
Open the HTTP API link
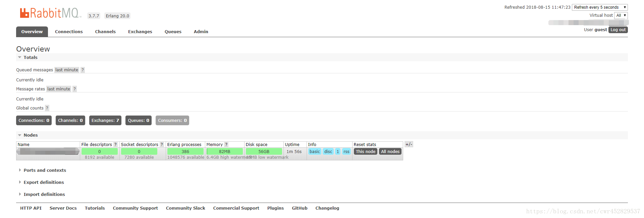[31, 208]
